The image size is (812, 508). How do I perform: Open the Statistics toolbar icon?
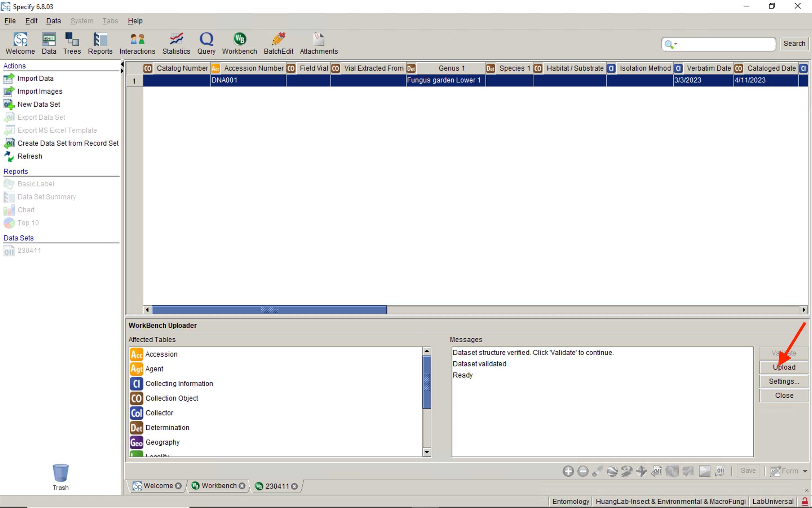(x=176, y=43)
